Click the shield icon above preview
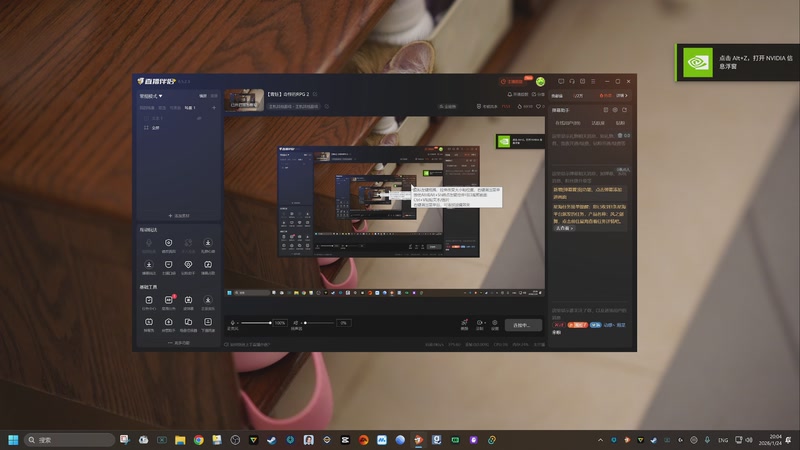The image size is (800, 450). [479, 107]
